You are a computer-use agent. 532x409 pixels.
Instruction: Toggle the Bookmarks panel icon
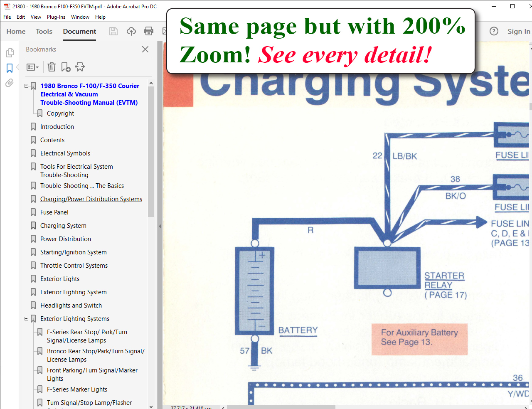(x=10, y=68)
